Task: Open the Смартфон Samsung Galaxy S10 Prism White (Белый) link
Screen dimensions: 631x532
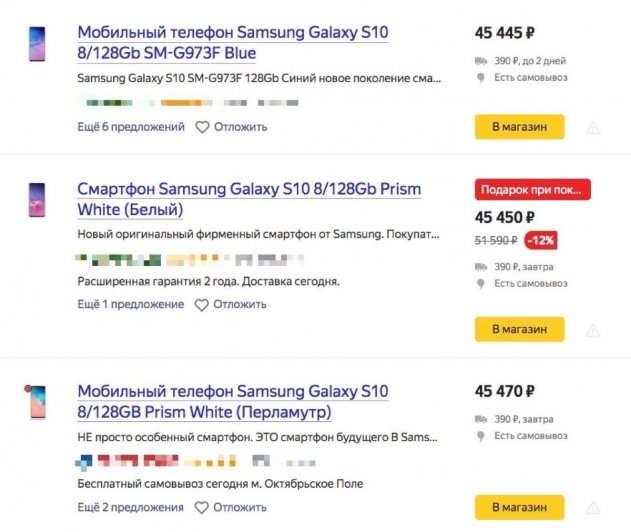Action: coord(248,199)
